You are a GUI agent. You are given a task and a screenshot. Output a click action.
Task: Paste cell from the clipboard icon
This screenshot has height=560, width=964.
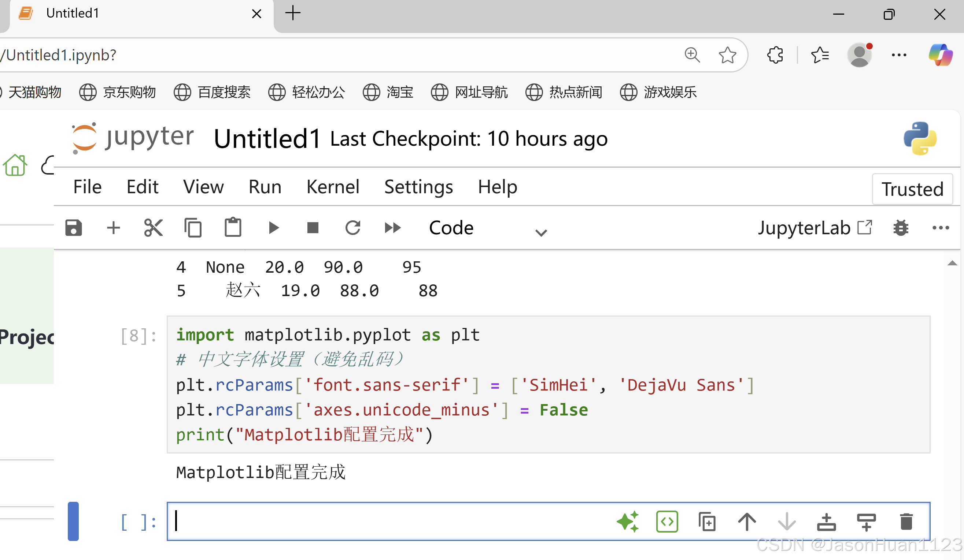coord(233,228)
